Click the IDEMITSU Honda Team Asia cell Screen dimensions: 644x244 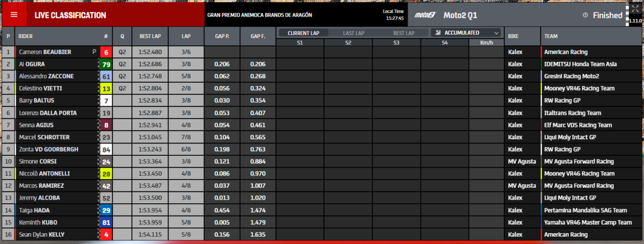tap(591, 64)
